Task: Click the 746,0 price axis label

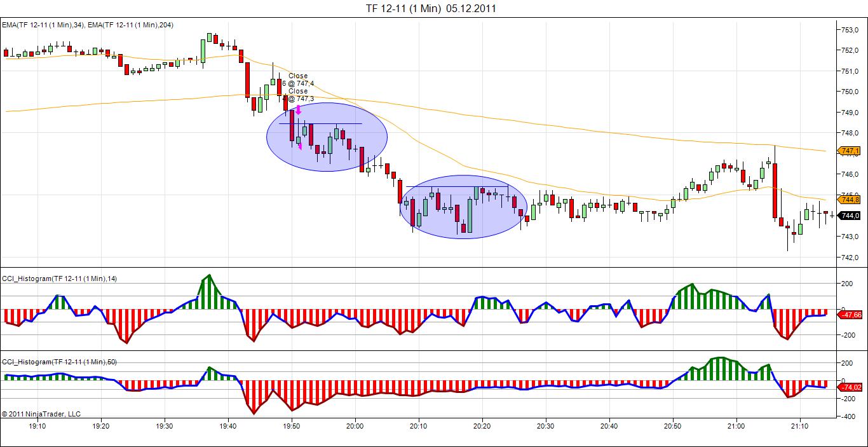Action: coord(850,174)
